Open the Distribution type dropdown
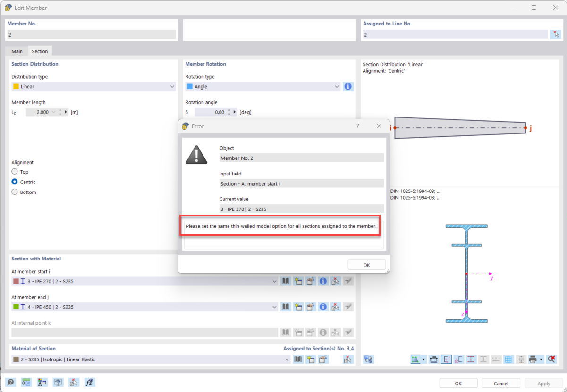 [171, 86]
